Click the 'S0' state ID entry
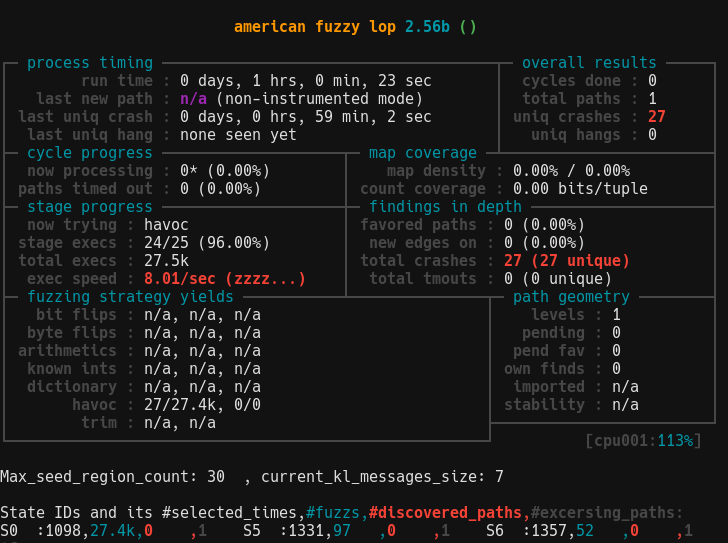This screenshot has height=543, width=728. (x=9, y=530)
